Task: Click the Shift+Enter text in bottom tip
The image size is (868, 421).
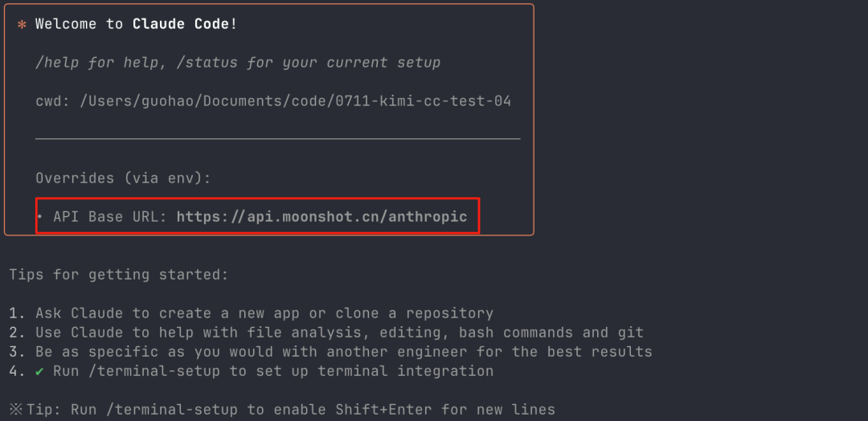Action: (x=384, y=410)
